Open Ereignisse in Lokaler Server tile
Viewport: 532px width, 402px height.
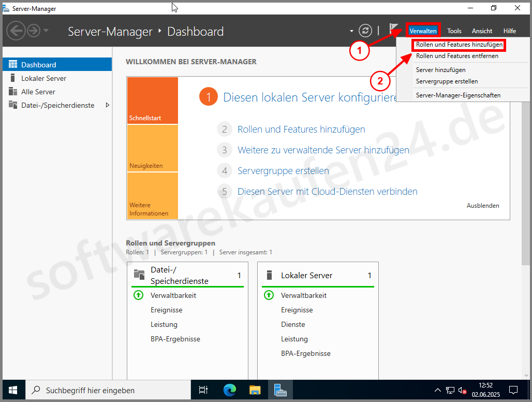(297, 310)
